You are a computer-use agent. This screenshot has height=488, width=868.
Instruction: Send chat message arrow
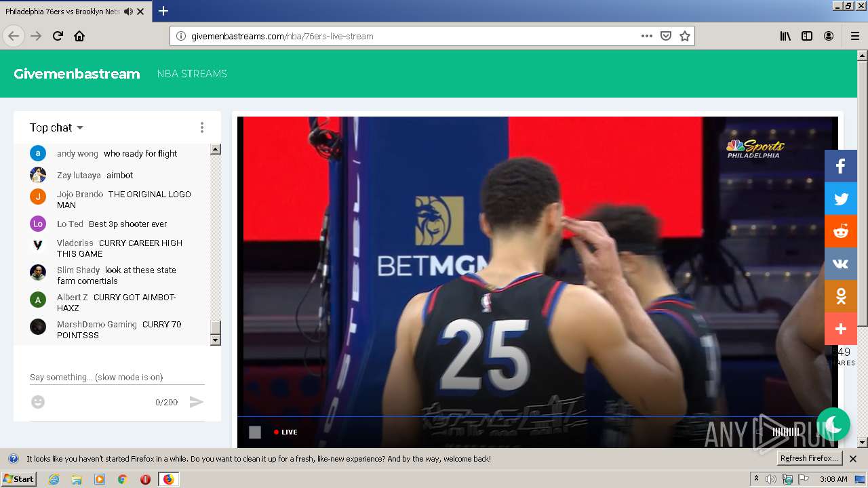pyautogui.click(x=196, y=402)
